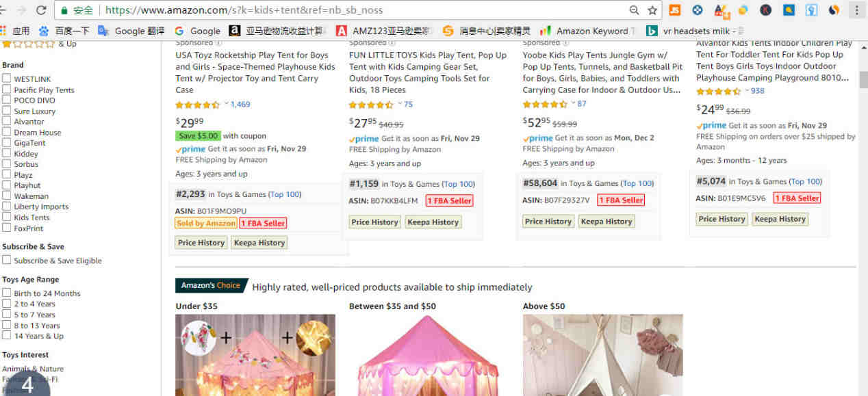Image resolution: width=868 pixels, height=396 pixels.
Task: Expand ratings dropdown next to 1,469 reviews
Action: click(x=226, y=104)
